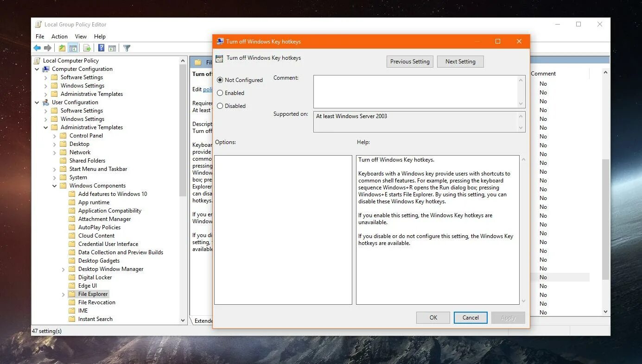Viewport: 642px width, 364px height.
Task: Select the Enabled radio button
Action: [220, 93]
